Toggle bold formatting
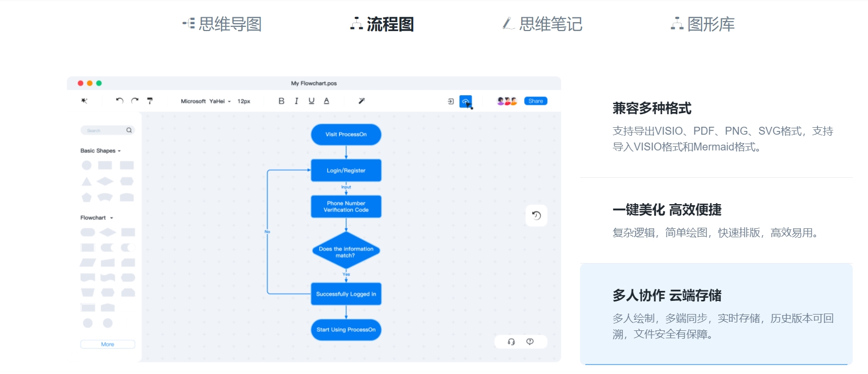Viewport: 868px width, 374px height. 281,101
